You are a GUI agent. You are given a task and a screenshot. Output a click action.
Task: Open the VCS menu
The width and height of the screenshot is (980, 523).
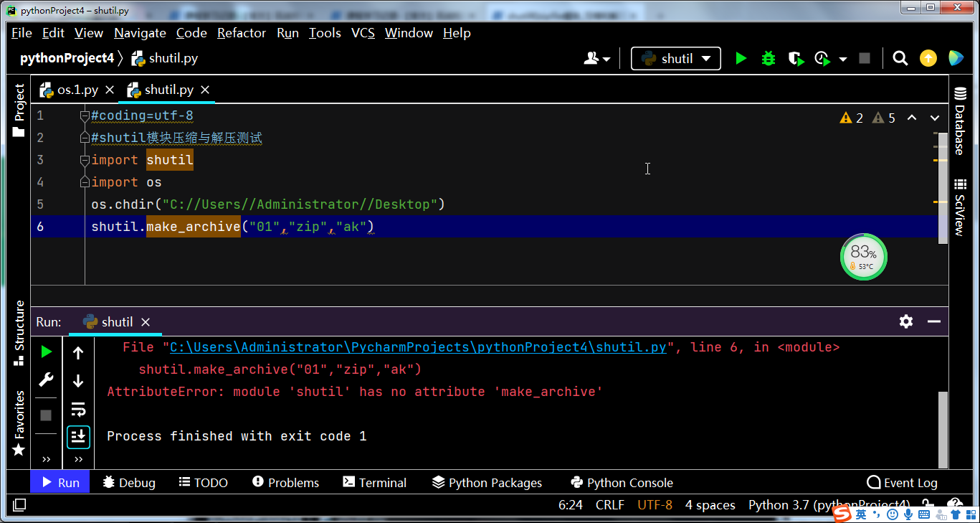click(x=363, y=33)
